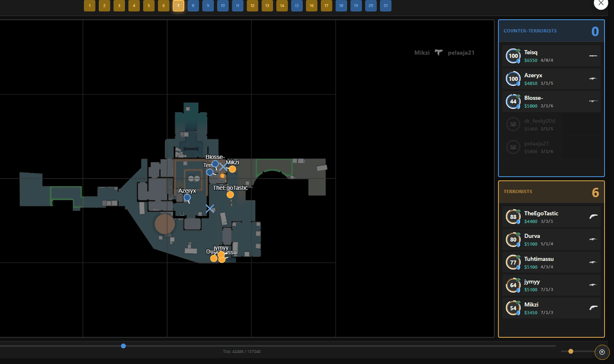Go to round 17
Image resolution: width=614 pixels, height=364 pixels.
coord(326,6)
